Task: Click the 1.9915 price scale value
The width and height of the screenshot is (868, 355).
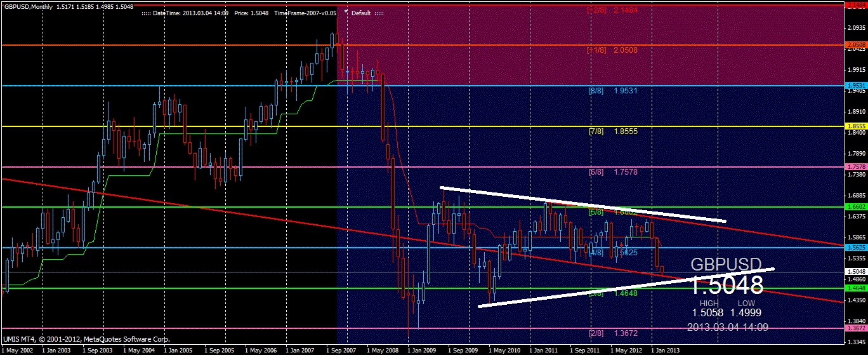Action: point(857,70)
